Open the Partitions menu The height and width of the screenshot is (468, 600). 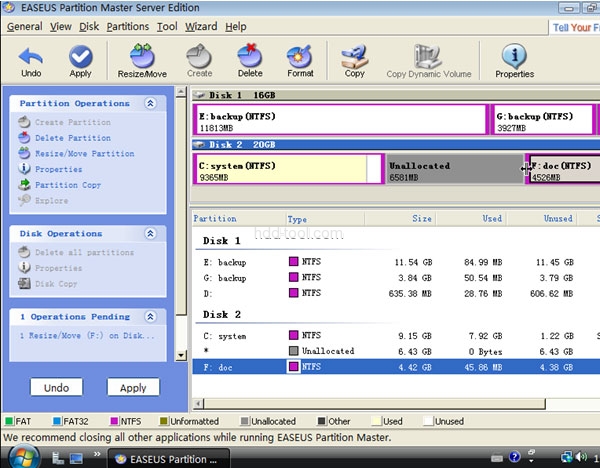[127, 27]
